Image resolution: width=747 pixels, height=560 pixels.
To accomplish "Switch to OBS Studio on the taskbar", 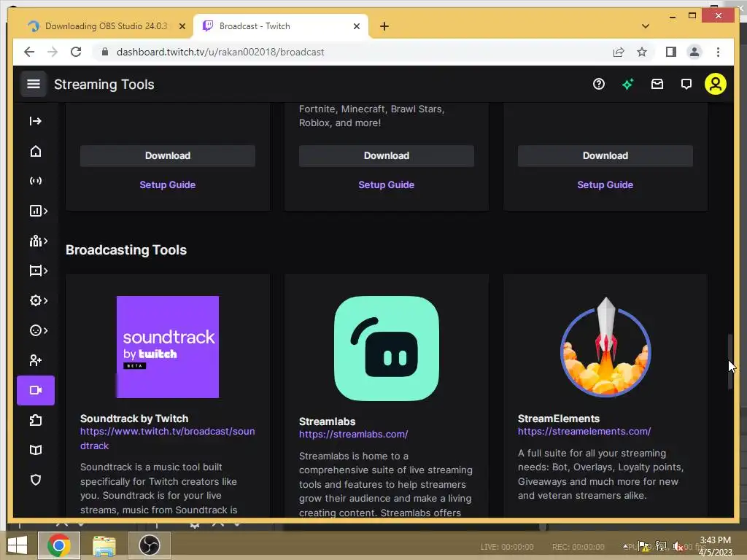I will tap(149, 545).
